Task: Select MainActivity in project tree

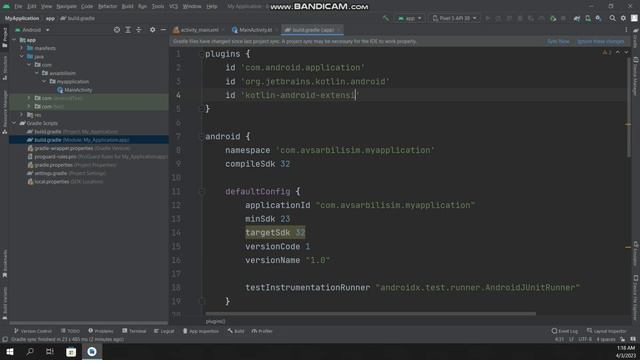Action: point(75,90)
